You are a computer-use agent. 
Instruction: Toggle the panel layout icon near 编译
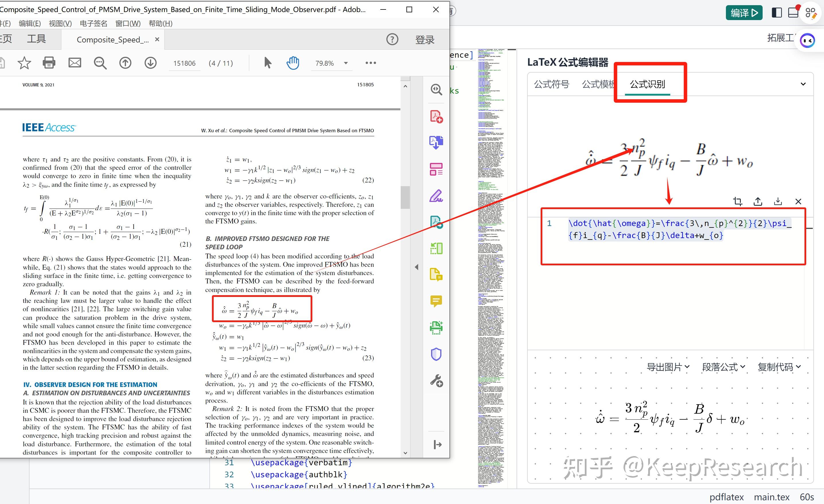click(776, 12)
